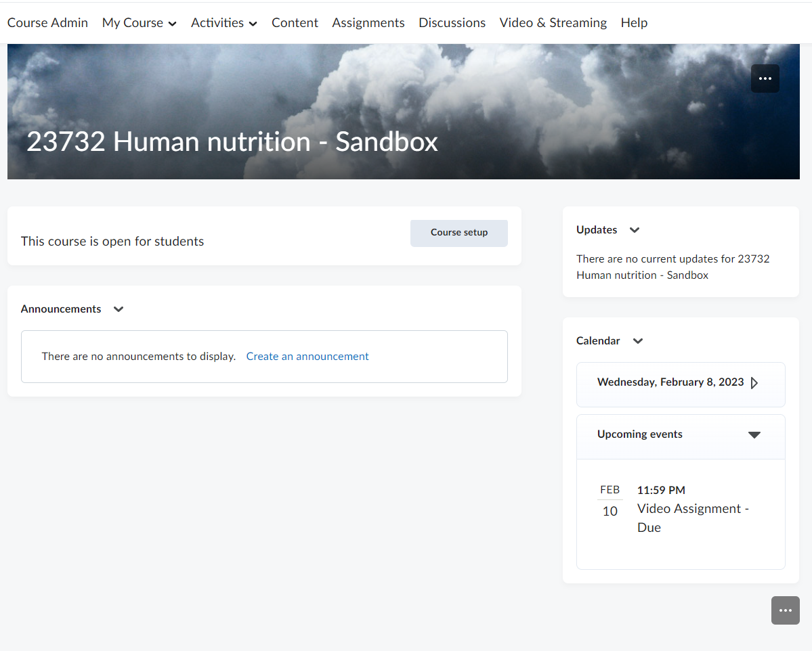Open the Updates widget chevron menu
This screenshot has width=812, height=651.
(634, 230)
